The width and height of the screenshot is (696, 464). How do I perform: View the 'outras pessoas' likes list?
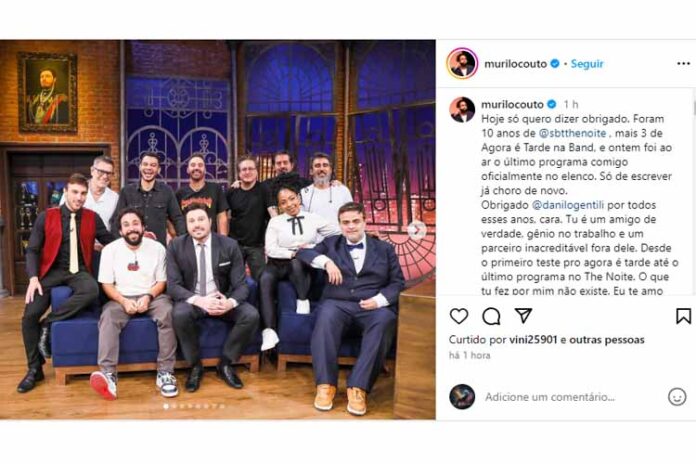[x=607, y=340]
